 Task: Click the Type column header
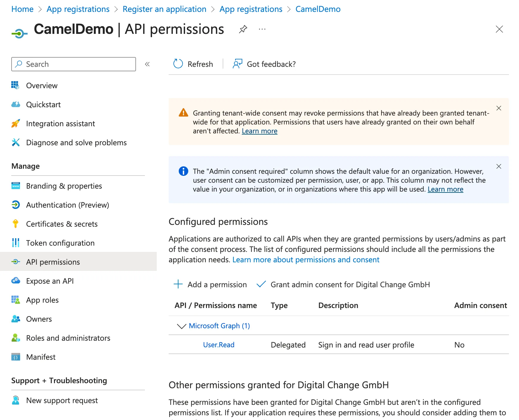[279, 305]
